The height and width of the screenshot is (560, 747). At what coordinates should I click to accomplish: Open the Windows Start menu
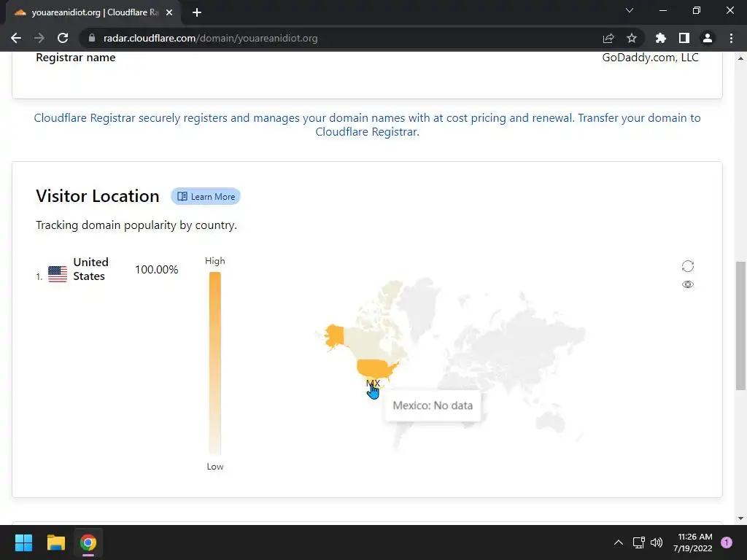pos(23,542)
